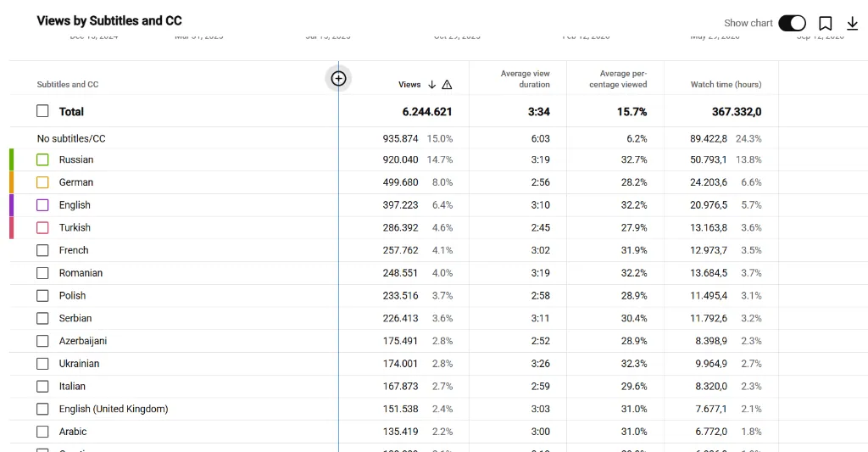Click the sort arrow beside Views
The image size is (868, 452).
pyautogui.click(x=431, y=85)
